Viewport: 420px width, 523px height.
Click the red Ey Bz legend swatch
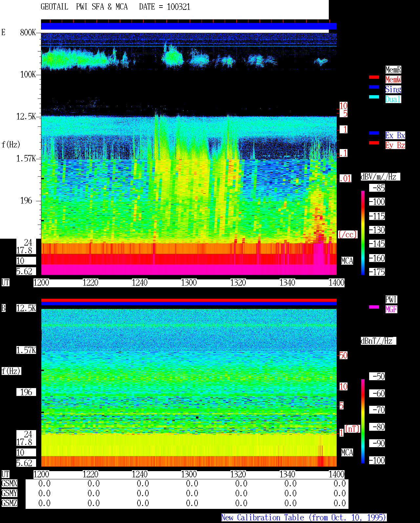374,143
